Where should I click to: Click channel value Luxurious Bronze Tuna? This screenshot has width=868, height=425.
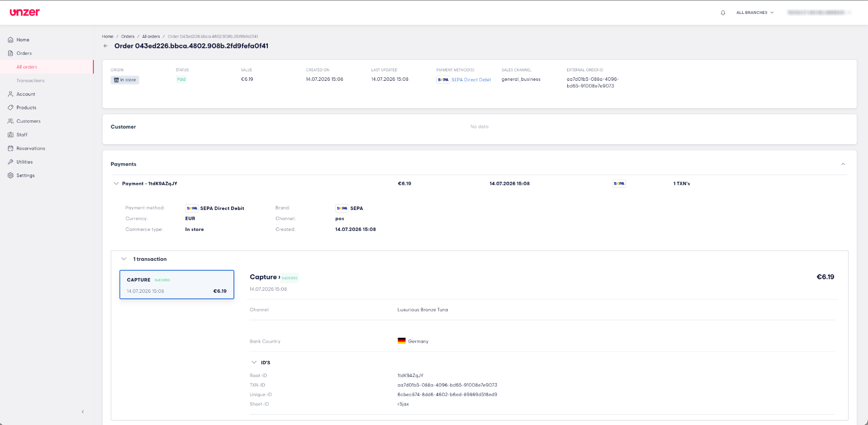point(423,310)
